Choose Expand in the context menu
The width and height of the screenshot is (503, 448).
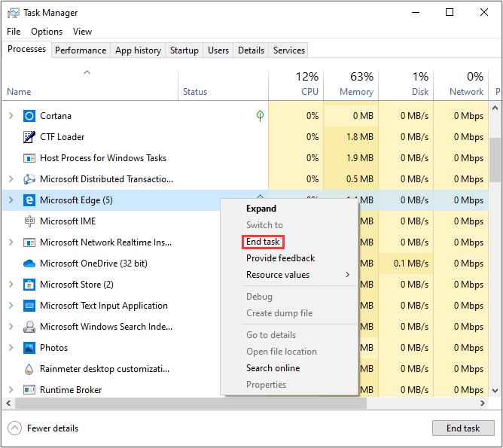tap(261, 209)
